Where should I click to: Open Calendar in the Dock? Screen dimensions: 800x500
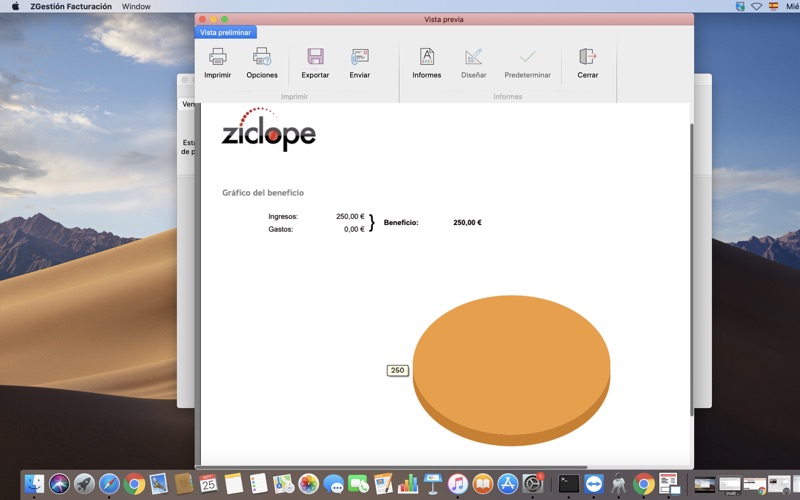coord(208,484)
